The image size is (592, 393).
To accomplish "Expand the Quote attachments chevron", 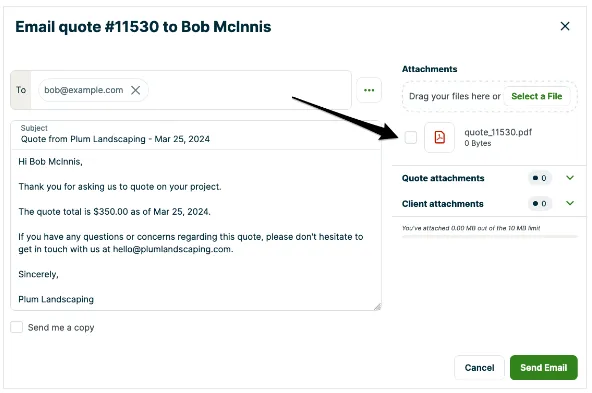I will 570,177.
